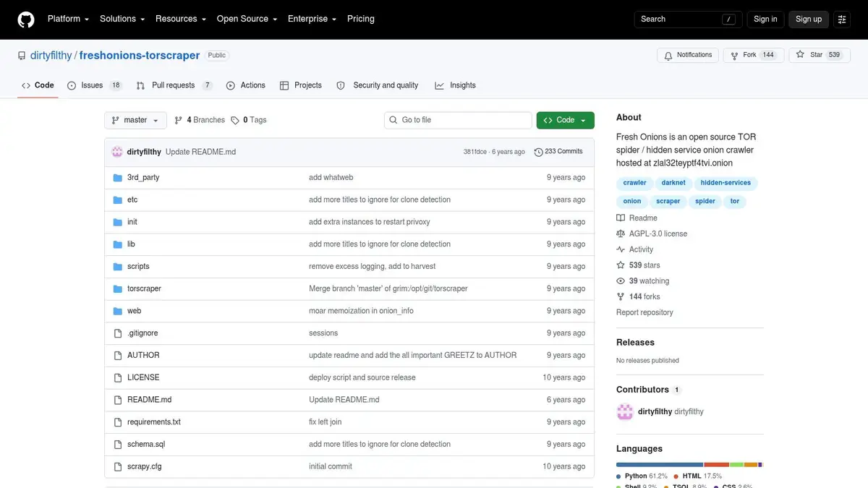The height and width of the screenshot is (488, 868).
Task: Click the schema.sql file icon
Action: click(x=118, y=444)
